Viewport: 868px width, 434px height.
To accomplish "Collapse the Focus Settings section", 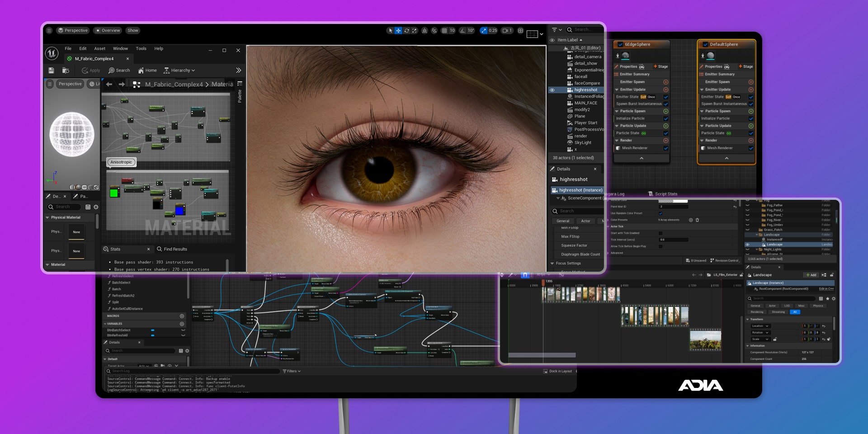I will pos(552,264).
